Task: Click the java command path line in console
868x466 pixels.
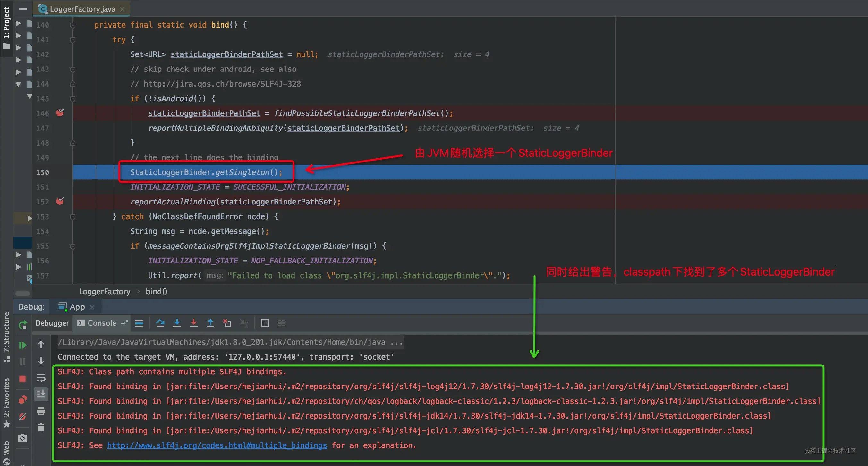Action: (x=230, y=342)
